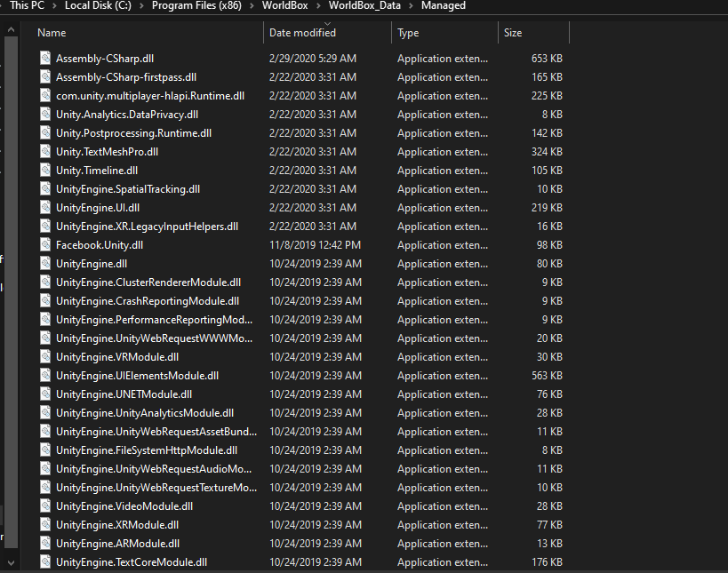Click the 219 KB size cell

[547, 208]
